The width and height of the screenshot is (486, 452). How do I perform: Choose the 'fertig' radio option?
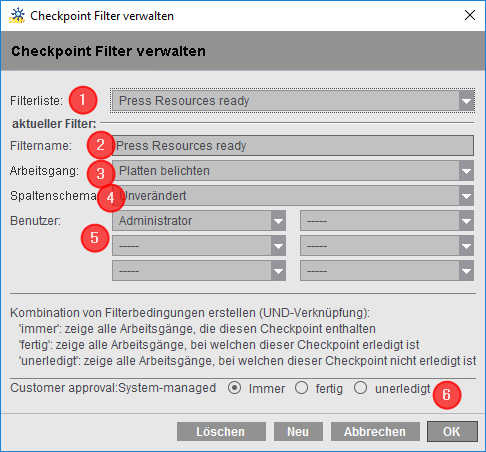pos(301,388)
